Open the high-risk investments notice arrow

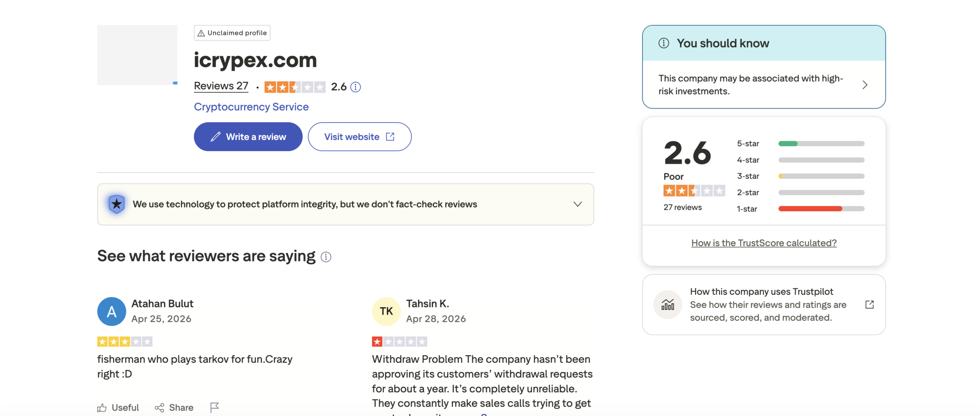[x=865, y=85]
